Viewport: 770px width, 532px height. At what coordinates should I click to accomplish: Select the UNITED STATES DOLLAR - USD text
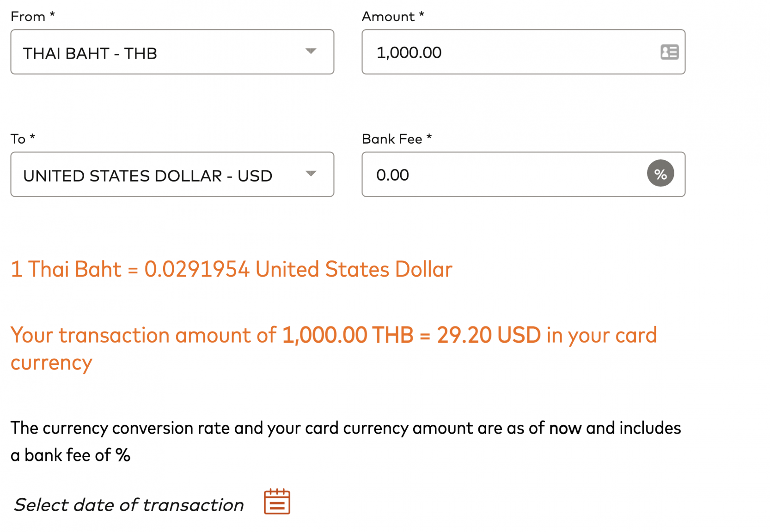[x=147, y=176]
